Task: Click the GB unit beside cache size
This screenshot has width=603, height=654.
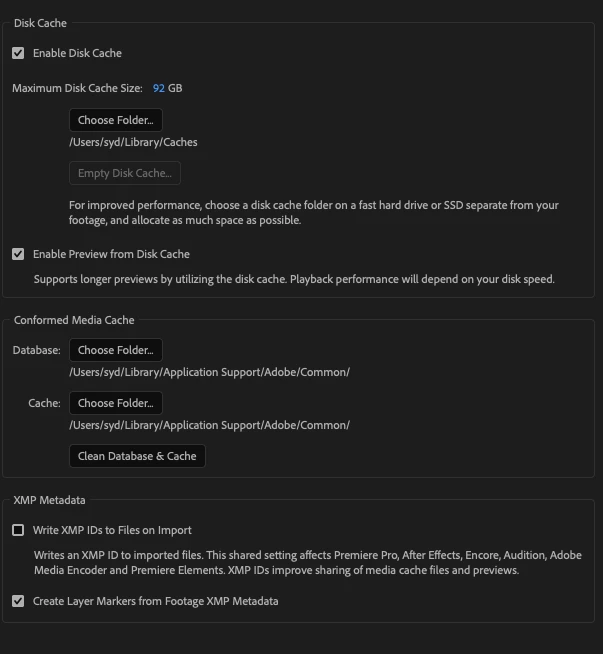Action: pyautogui.click(x=175, y=88)
